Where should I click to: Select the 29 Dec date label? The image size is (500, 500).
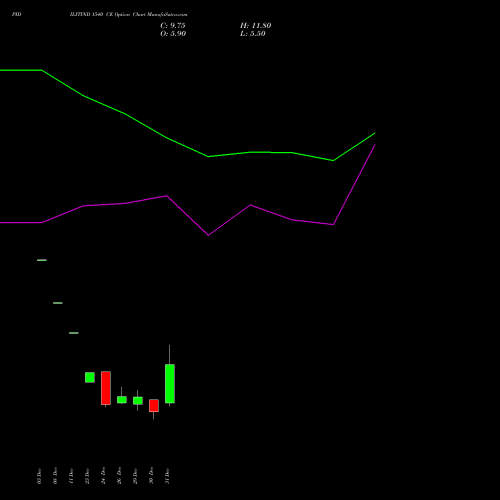point(135,476)
